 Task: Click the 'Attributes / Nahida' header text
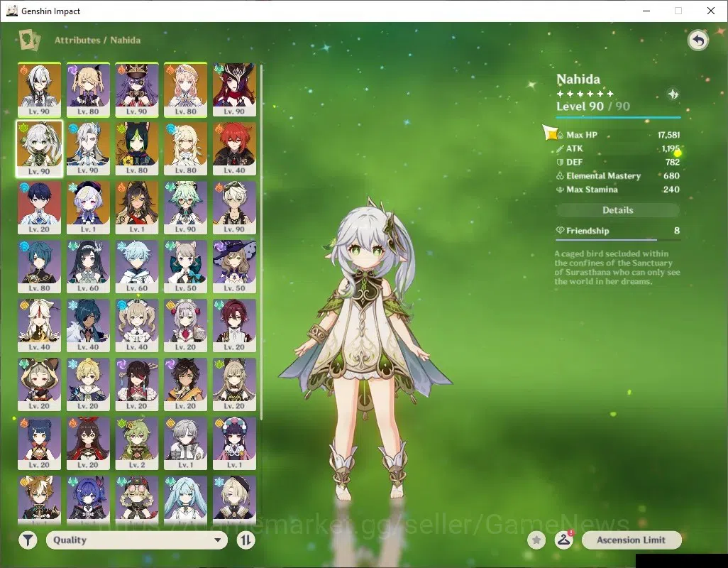click(x=97, y=40)
